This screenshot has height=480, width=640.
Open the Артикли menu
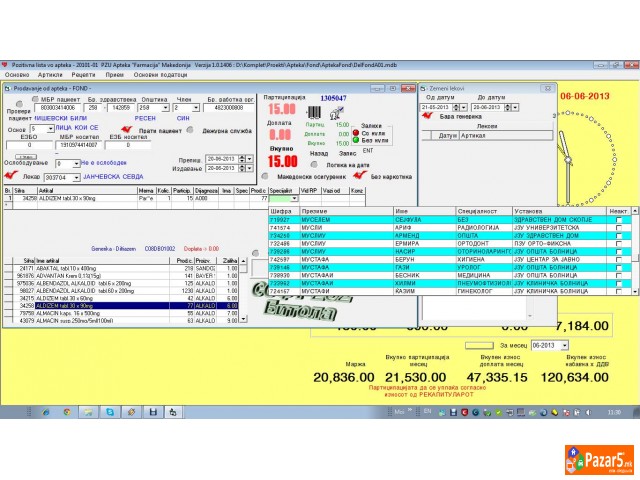point(47,74)
